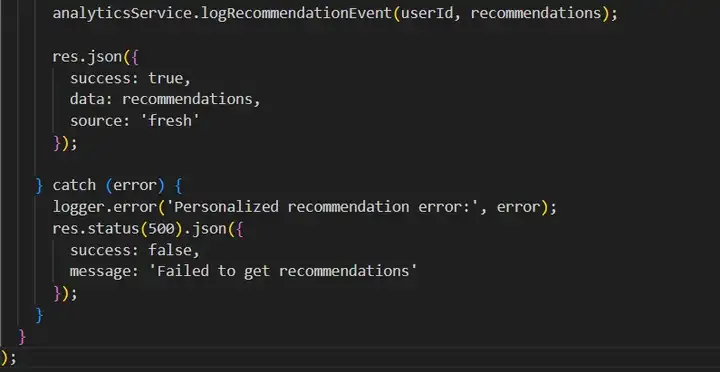Click the res.json call line

(x=96, y=56)
